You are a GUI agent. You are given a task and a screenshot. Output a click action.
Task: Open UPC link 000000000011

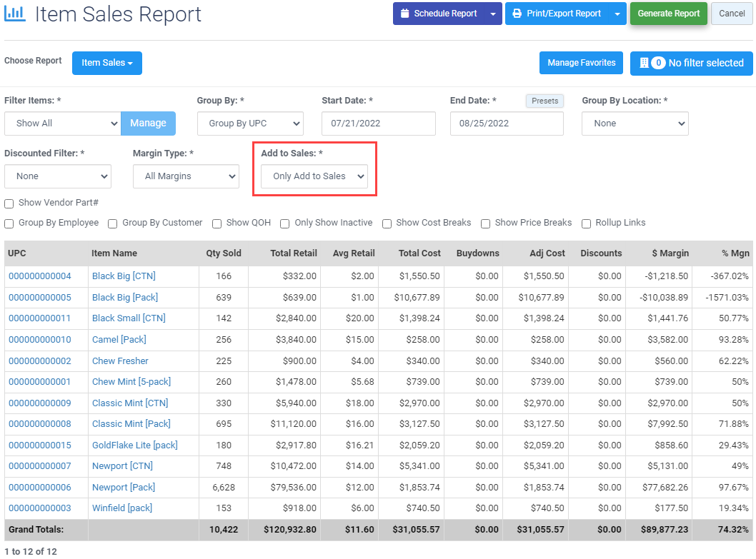click(x=39, y=318)
